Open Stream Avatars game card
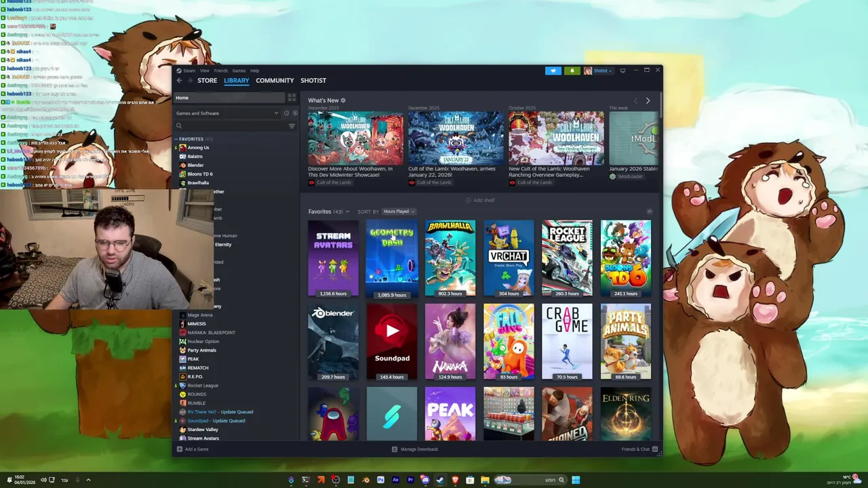868x488 pixels. (333, 258)
